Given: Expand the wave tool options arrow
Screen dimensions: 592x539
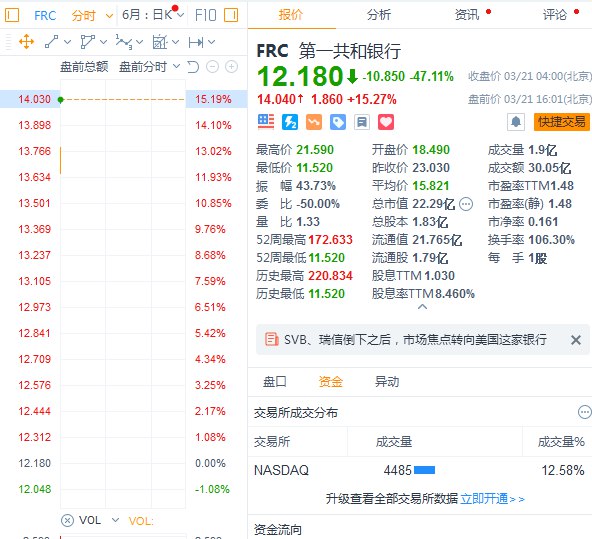Looking at the screenshot, I should pos(140,42).
